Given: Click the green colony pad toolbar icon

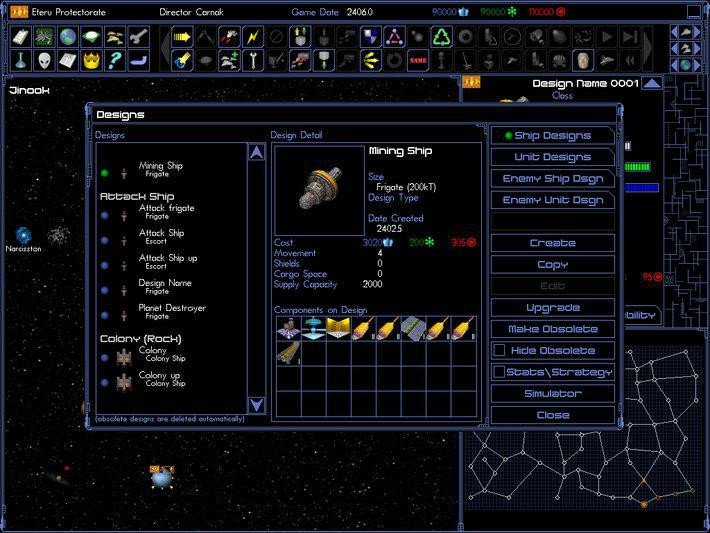Looking at the screenshot, I should 91,37.
